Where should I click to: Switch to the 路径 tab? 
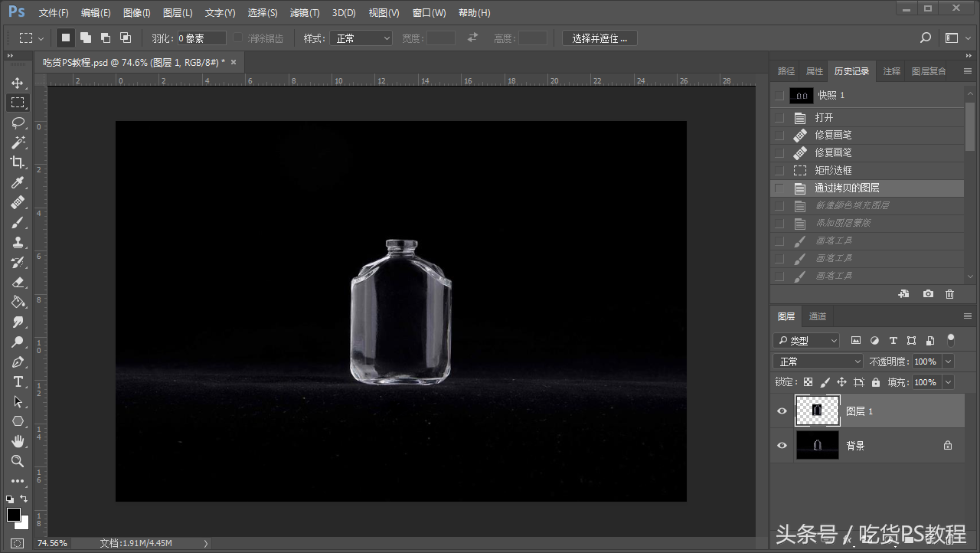click(786, 71)
